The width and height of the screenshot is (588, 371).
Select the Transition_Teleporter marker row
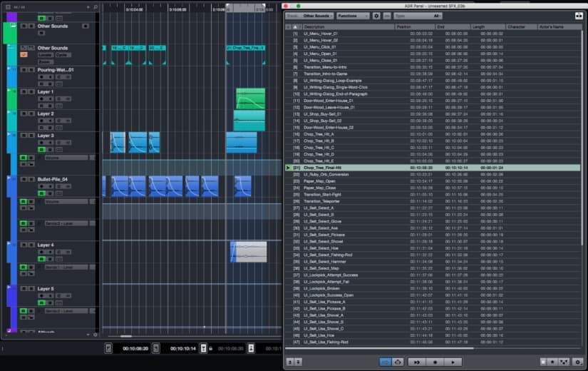pos(433,201)
